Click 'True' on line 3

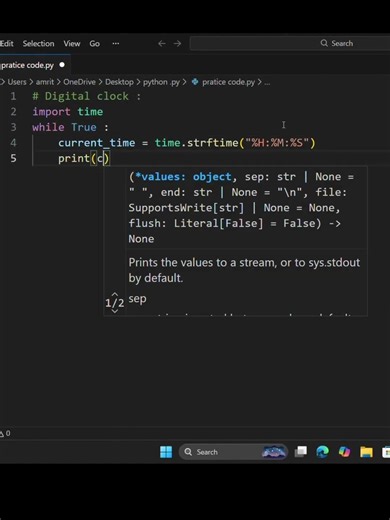[84, 127]
